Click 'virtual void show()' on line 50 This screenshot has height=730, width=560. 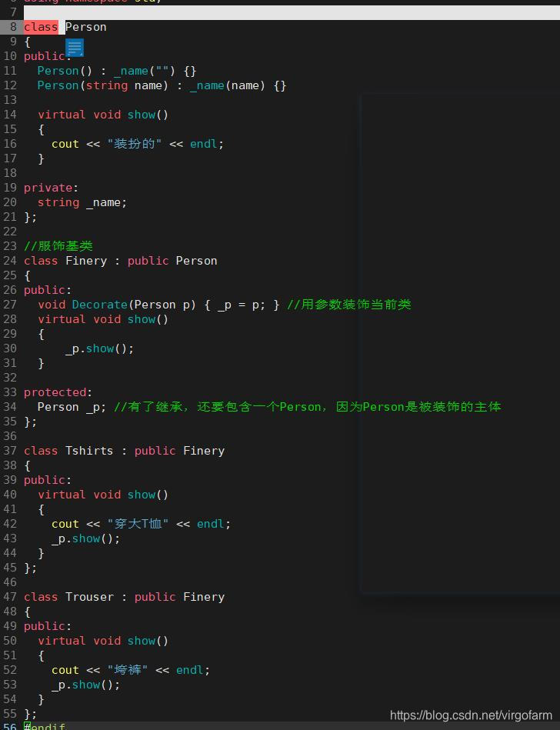(103, 641)
